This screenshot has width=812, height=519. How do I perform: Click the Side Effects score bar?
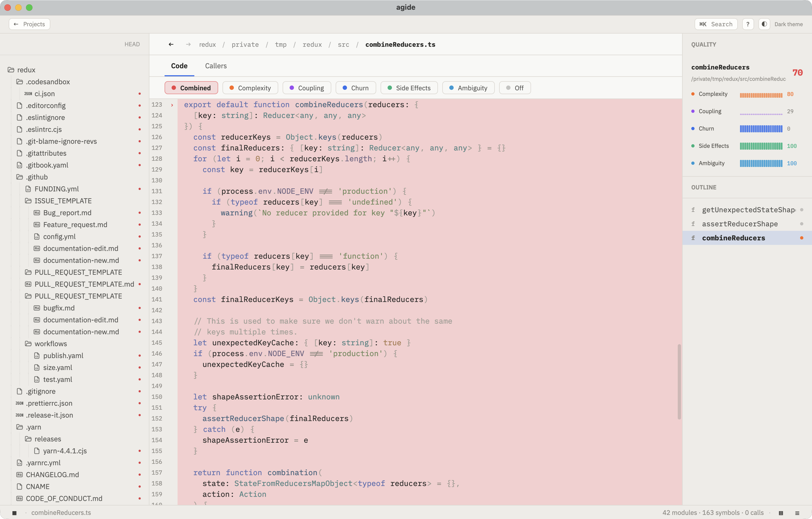tap(761, 146)
